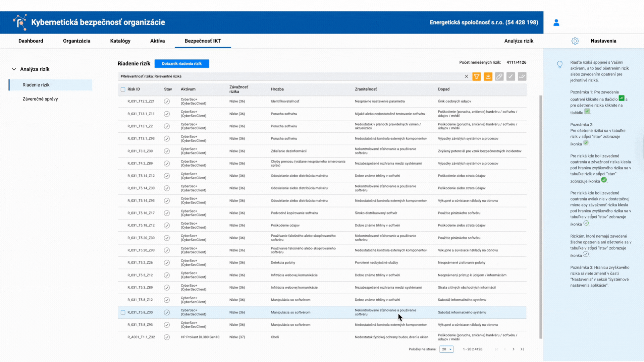Viewport: 644px width, 362px height.
Task: Click the Dotazník riadenia rizík button
Action: [x=181, y=64]
